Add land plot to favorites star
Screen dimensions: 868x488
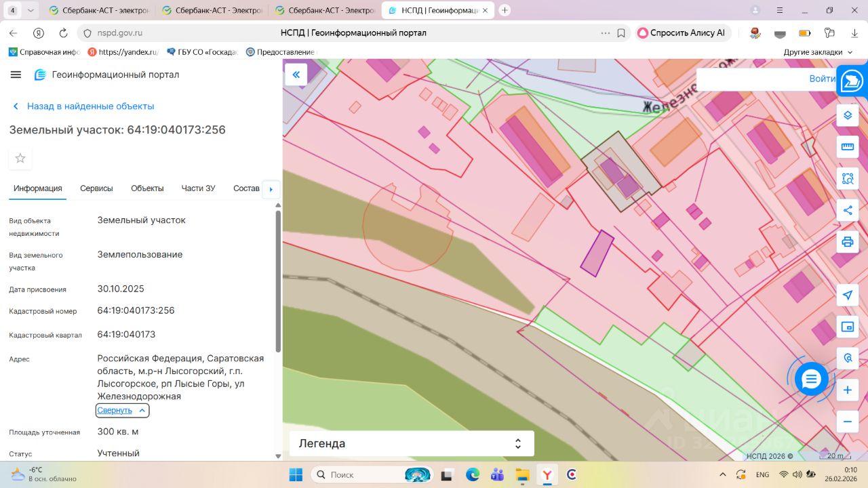coord(20,158)
